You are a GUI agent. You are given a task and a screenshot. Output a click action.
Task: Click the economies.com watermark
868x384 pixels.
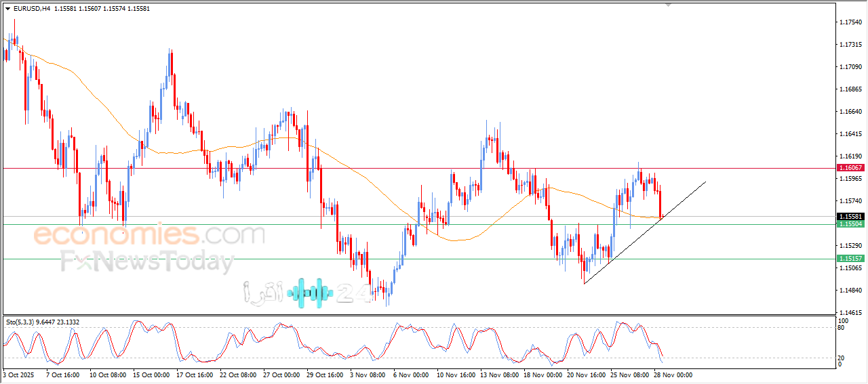coord(149,235)
